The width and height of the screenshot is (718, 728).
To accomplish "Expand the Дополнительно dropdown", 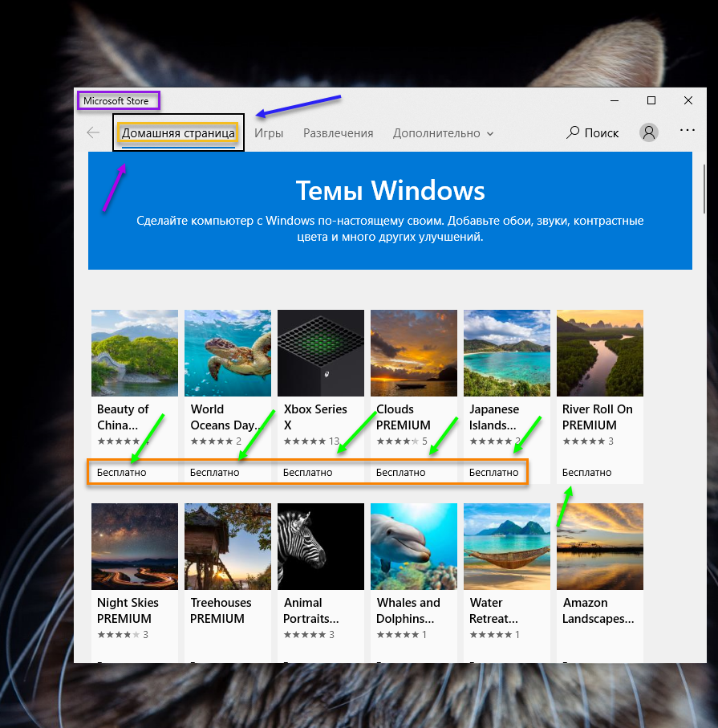I will 443,133.
